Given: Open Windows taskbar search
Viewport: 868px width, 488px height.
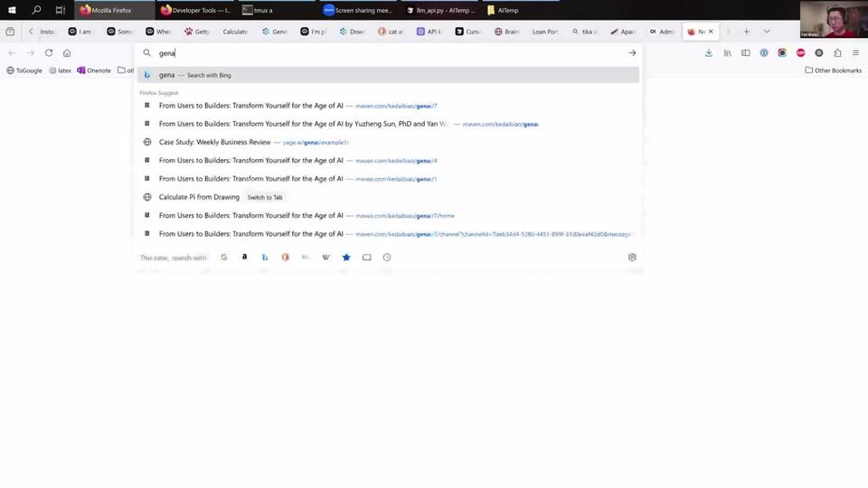Looking at the screenshot, I should click(x=36, y=10).
